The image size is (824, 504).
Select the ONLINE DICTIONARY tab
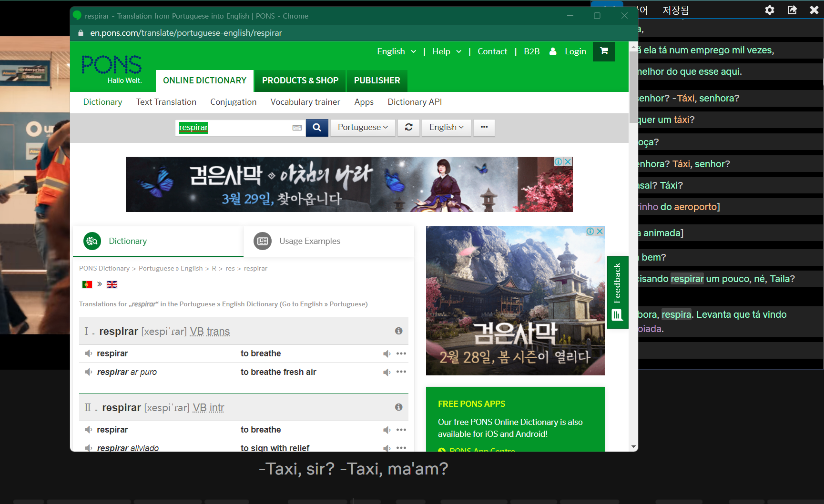point(205,81)
